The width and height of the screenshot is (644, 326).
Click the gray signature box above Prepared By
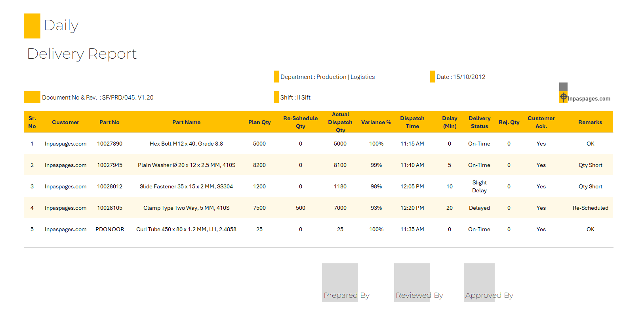click(340, 278)
